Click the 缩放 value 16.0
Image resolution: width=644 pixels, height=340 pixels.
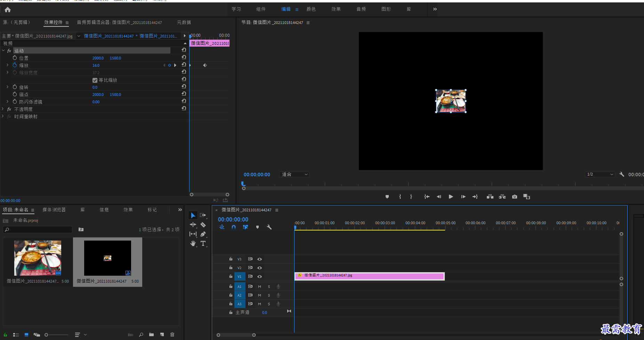coord(96,65)
